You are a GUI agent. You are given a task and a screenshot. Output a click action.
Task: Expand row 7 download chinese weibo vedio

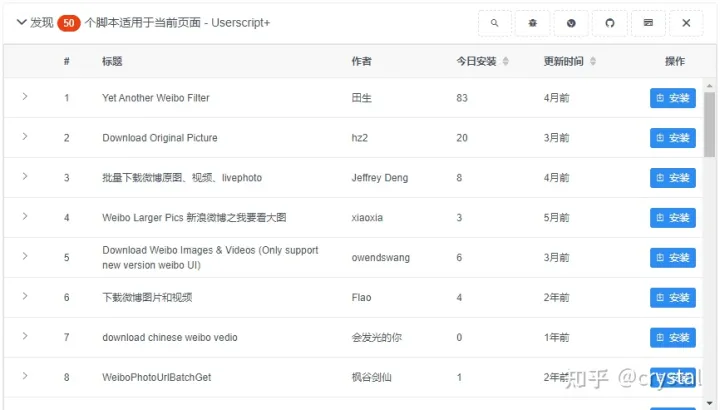point(25,337)
